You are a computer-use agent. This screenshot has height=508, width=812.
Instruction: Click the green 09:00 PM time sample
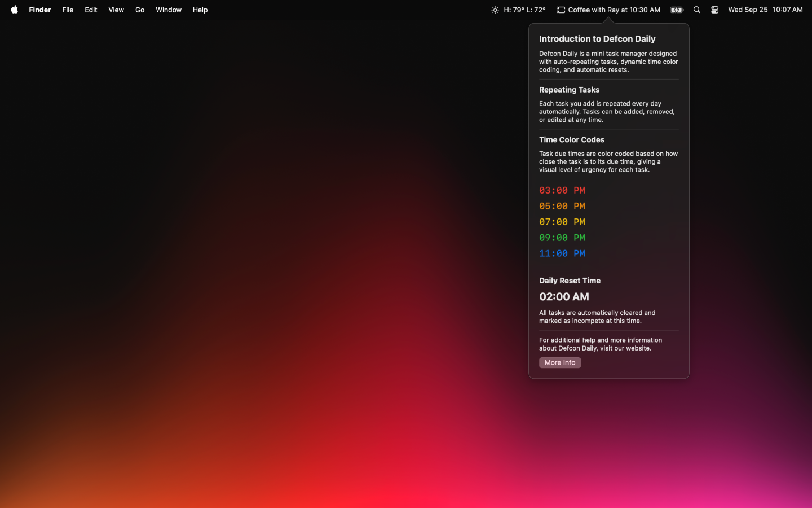(x=562, y=238)
